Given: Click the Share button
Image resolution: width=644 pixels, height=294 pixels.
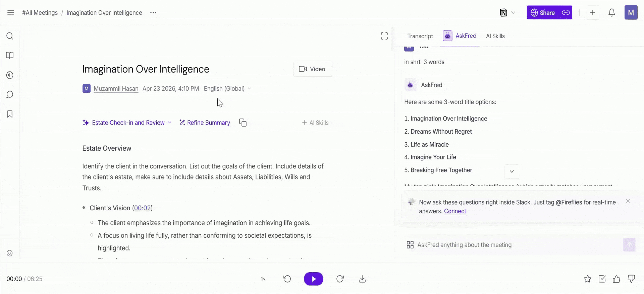Looking at the screenshot, I should (543, 13).
